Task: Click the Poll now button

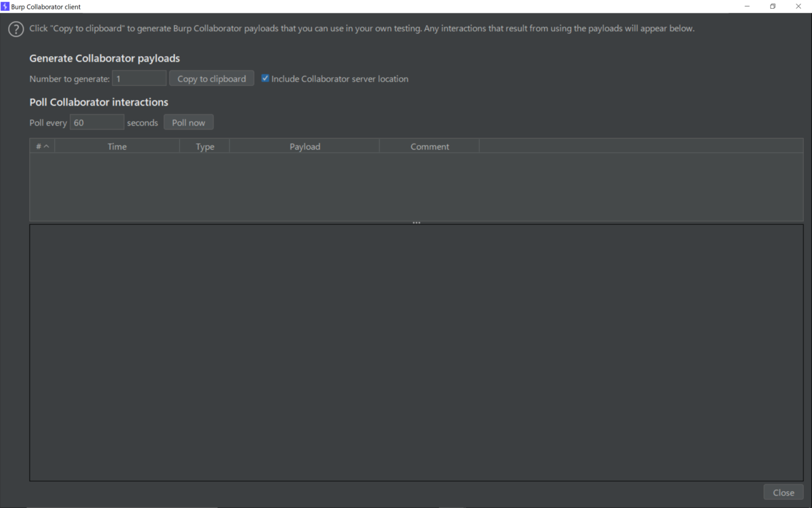Action: click(x=189, y=123)
